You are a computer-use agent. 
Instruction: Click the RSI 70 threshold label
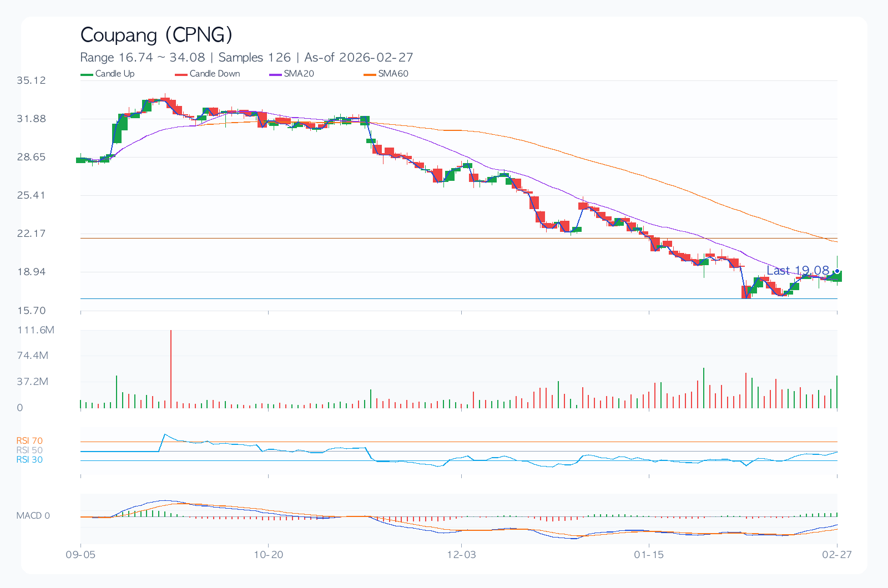[x=29, y=441]
